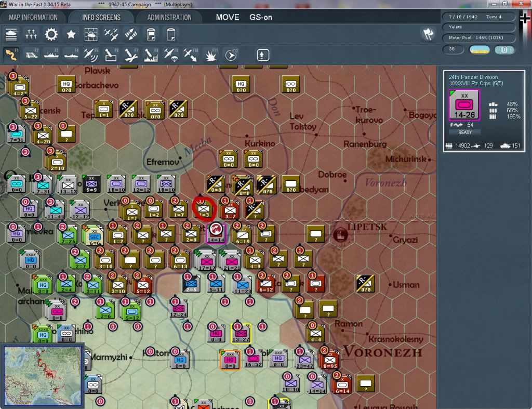Activate F8 Bomb City mode
532x409 pixels.
tap(151, 55)
